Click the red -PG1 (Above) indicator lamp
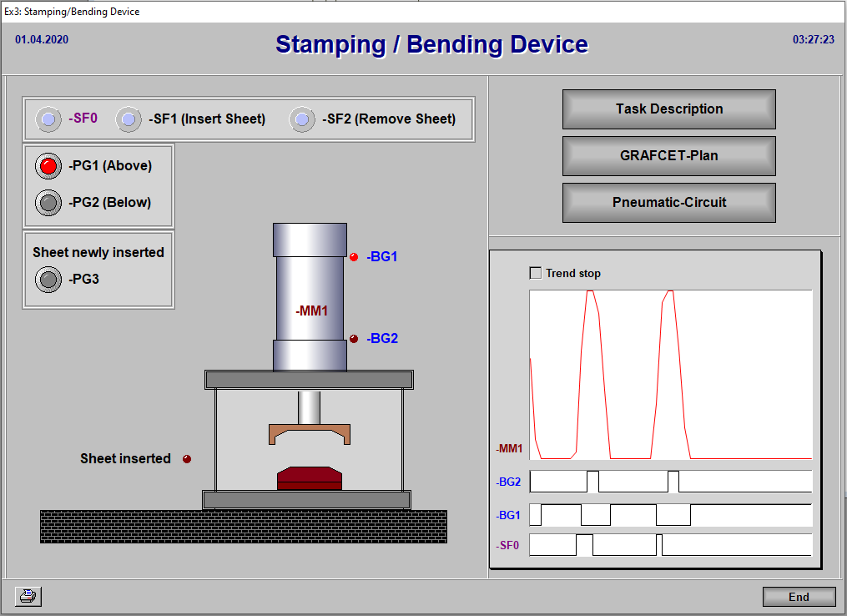847x616 pixels. pyautogui.click(x=48, y=166)
